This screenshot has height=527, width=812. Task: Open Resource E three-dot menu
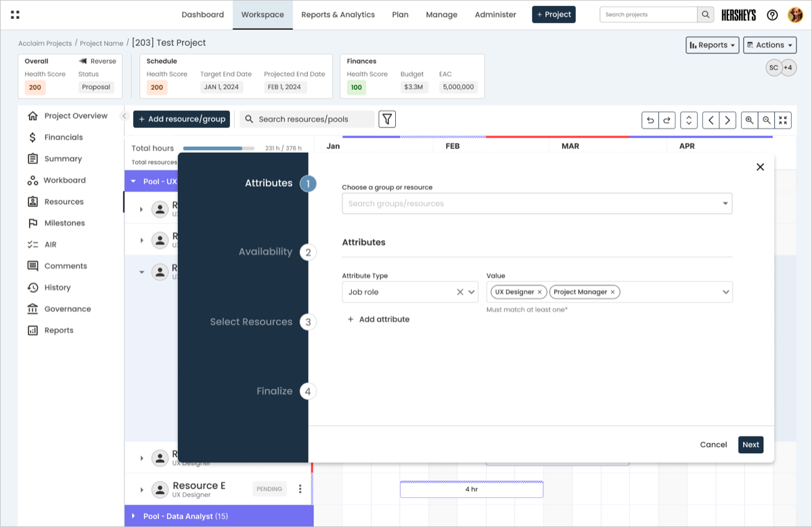coord(300,488)
